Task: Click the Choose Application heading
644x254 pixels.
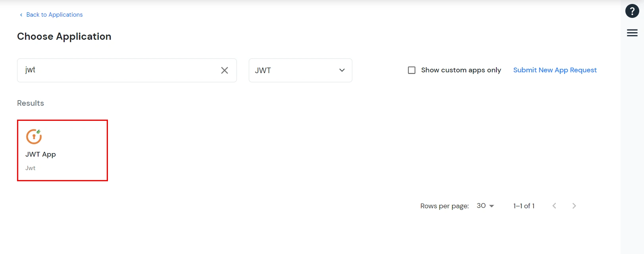Action: [x=64, y=37]
